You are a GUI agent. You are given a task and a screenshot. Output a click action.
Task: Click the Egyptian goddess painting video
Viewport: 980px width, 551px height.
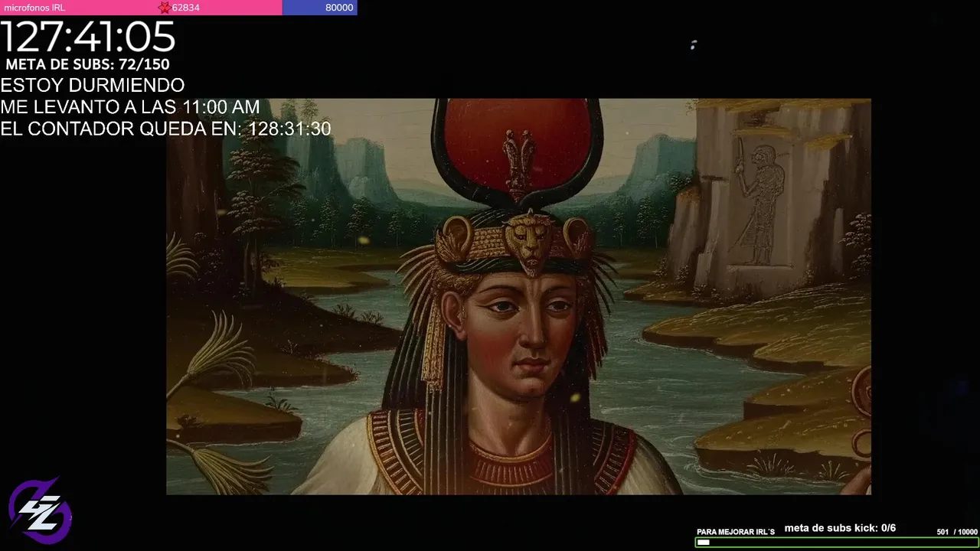point(518,296)
